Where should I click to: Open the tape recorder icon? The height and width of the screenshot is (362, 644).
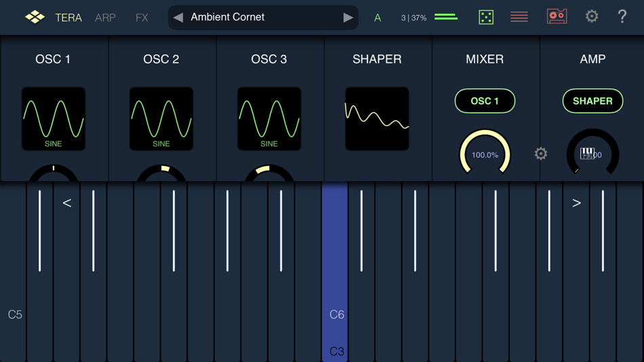point(557,16)
